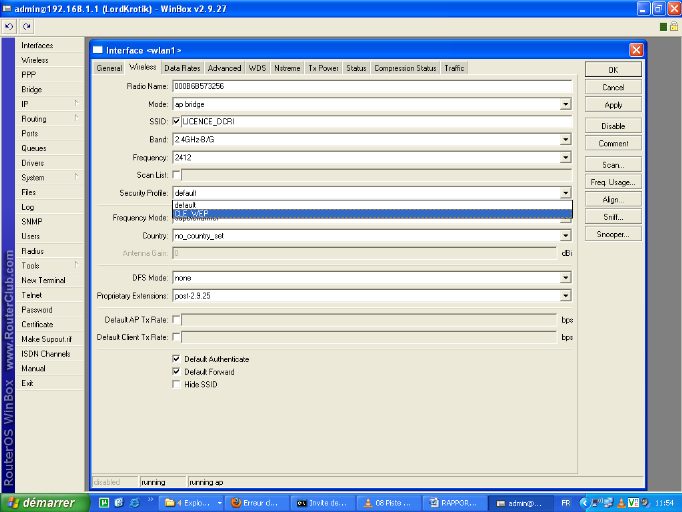Enable the Default AP Tx Rate checkbox

tap(176, 320)
